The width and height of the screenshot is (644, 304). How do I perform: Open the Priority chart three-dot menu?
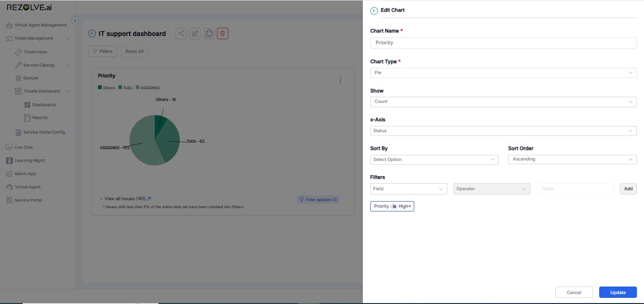pos(341,80)
